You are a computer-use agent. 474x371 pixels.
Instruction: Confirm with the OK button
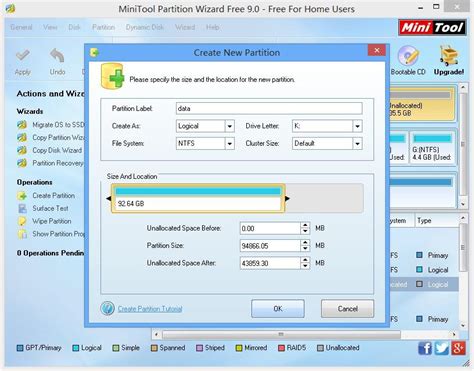[278, 309]
